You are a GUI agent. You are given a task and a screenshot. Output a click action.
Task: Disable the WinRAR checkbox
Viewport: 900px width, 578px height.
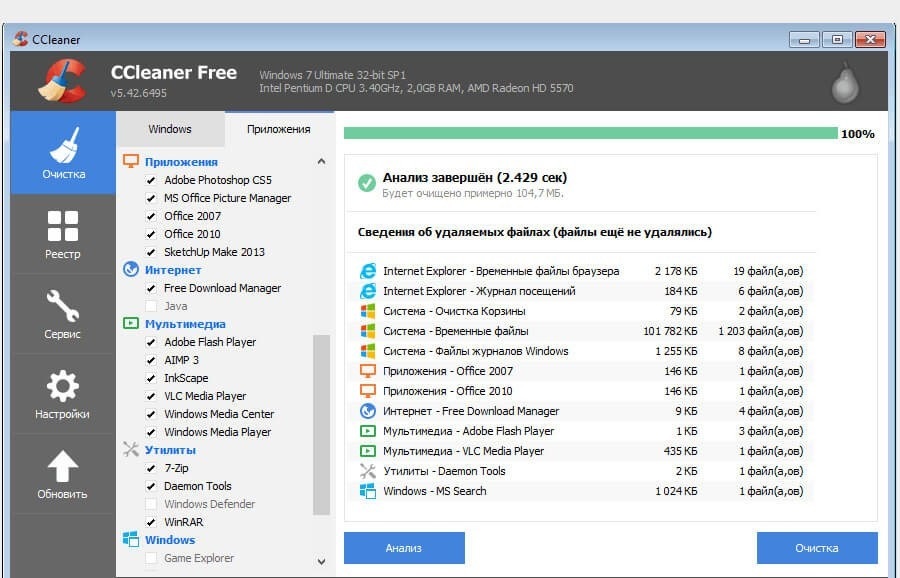[152, 523]
